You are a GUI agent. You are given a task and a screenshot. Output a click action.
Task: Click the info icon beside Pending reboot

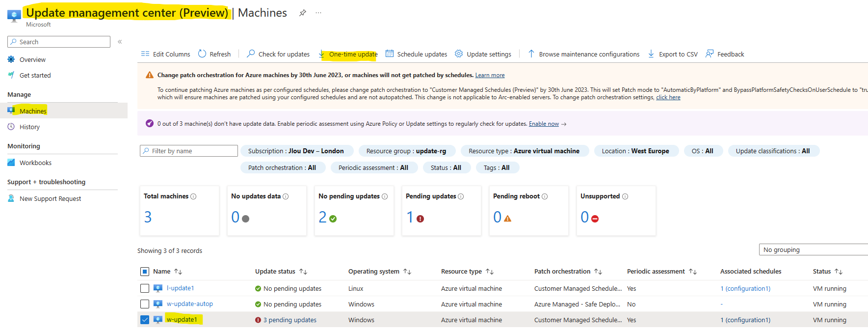(x=545, y=196)
